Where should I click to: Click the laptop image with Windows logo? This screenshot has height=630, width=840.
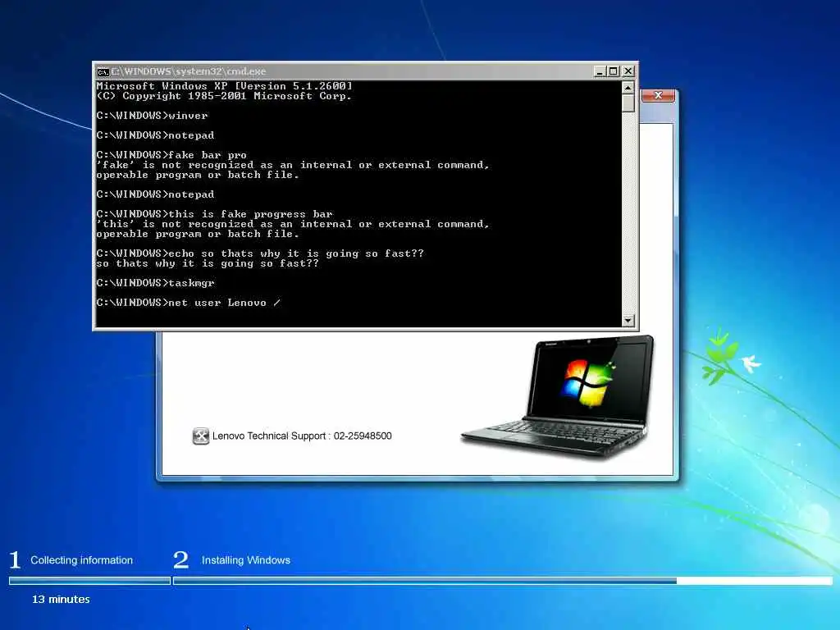(x=558, y=396)
